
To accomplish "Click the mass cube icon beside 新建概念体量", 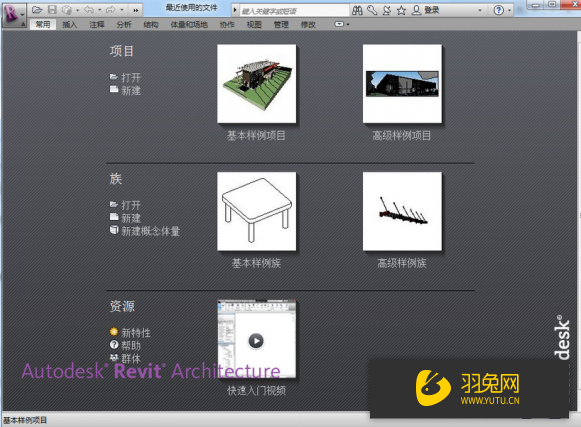I will click(114, 230).
